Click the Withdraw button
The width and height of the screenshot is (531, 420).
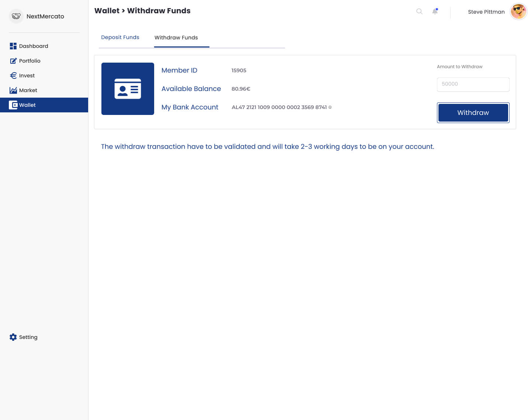click(x=473, y=113)
